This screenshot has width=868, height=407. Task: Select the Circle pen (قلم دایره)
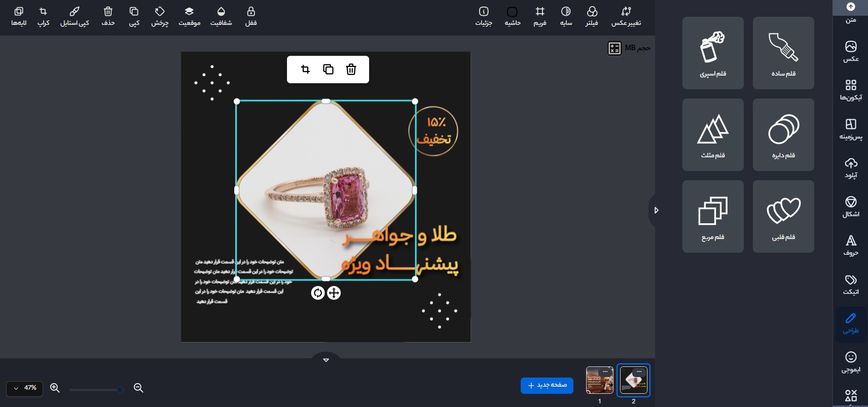[783, 134]
